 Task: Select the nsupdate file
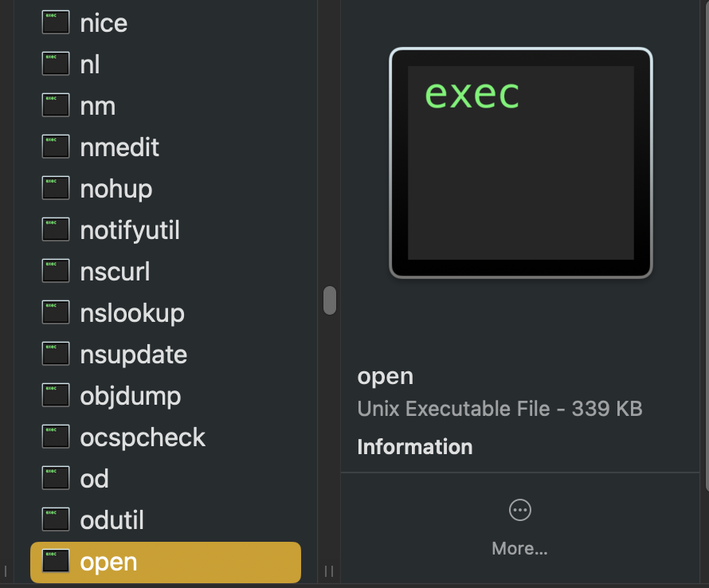coord(133,355)
